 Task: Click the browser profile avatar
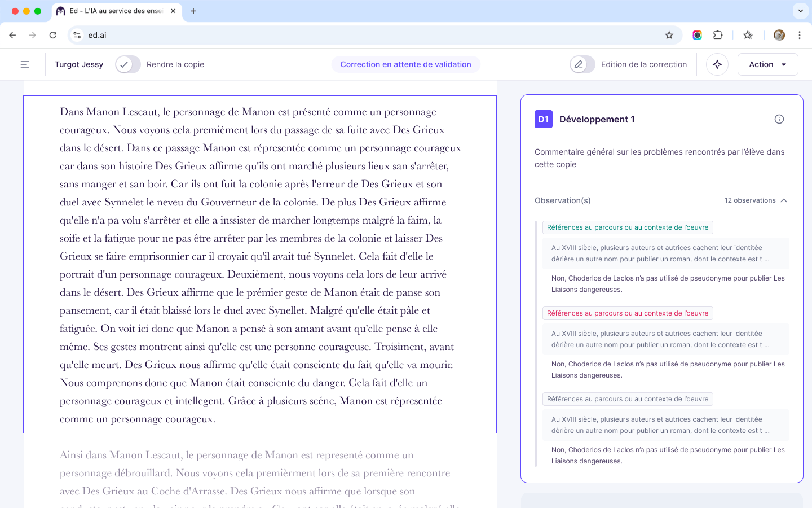point(779,35)
